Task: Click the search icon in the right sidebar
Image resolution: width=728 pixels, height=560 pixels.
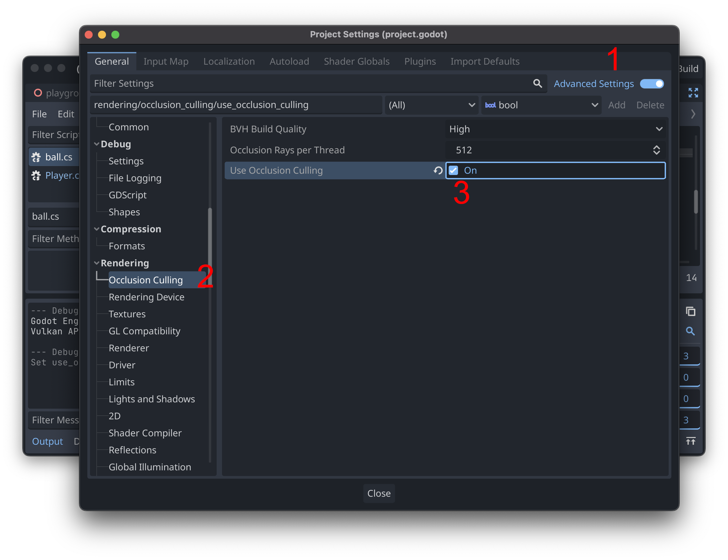Action: coord(690,331)
